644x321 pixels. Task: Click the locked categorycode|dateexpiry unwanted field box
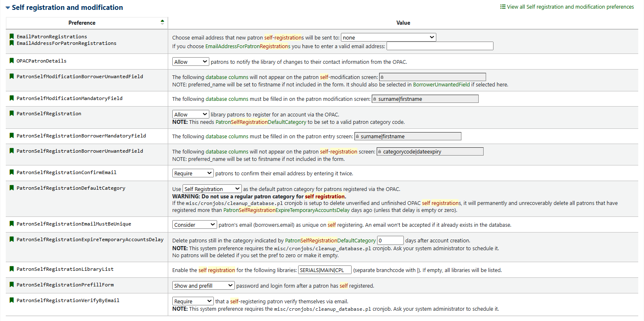pyautogui.click(x=430, y=151)
